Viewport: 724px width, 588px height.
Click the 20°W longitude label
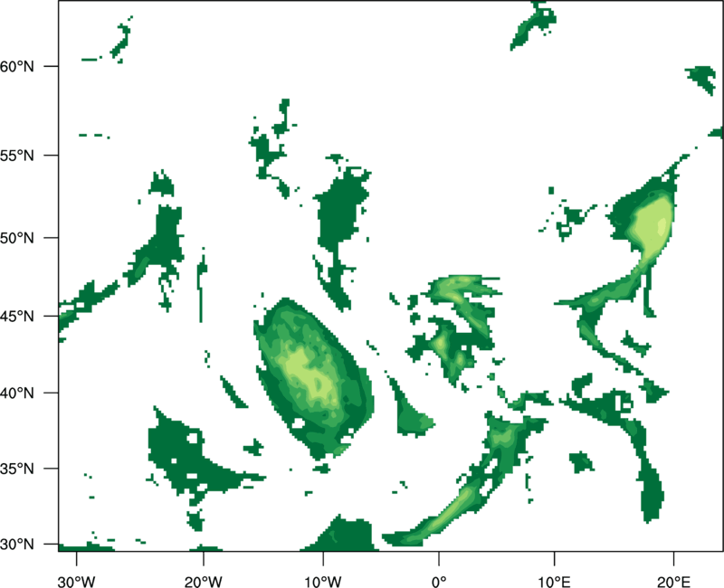click(x=204, y=582)
